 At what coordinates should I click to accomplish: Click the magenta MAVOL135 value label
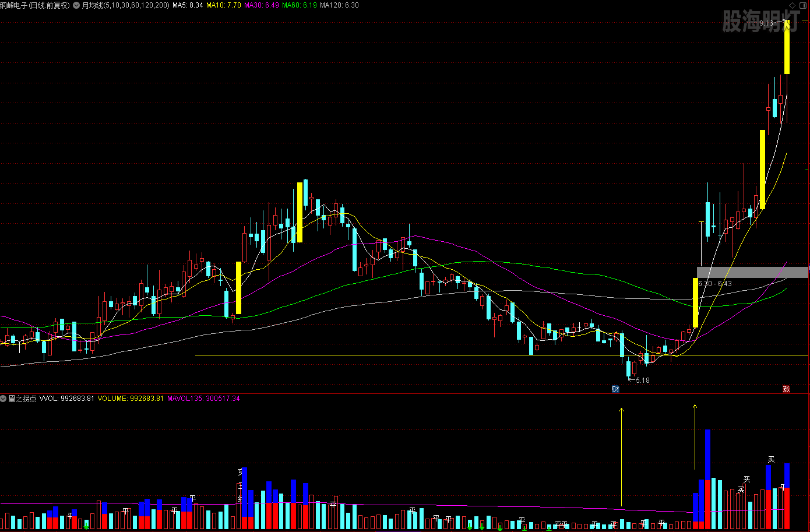203,399
